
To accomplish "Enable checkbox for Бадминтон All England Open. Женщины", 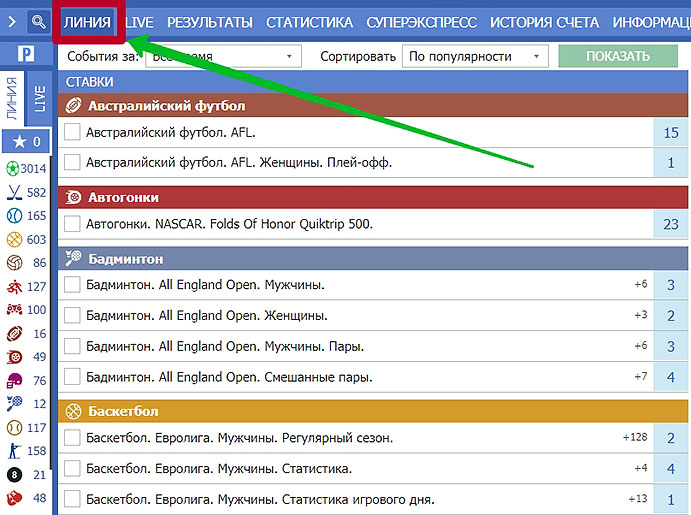I will pyautogui.click(x=72, y=316).
